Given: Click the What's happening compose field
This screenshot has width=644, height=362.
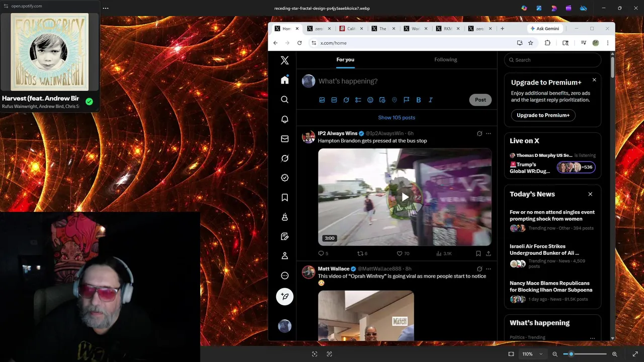Looking at the screenshot, I should pyautogui.click(x=348, y=81).
